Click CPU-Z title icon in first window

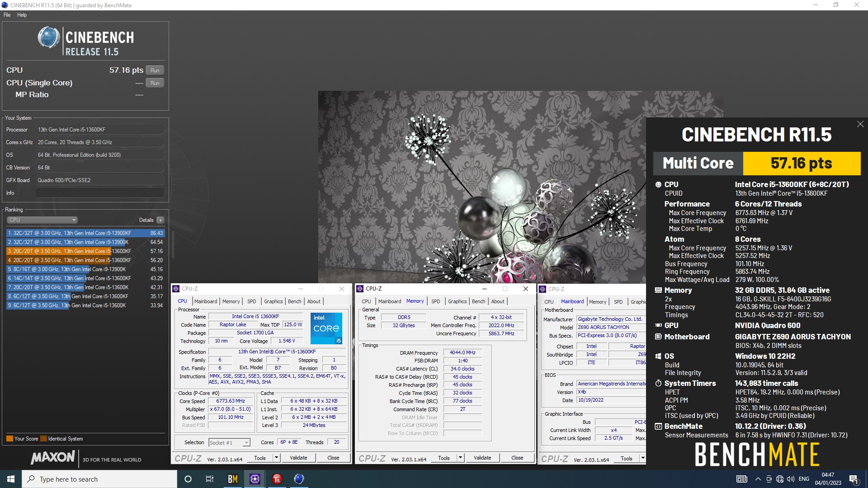(176, 289)
